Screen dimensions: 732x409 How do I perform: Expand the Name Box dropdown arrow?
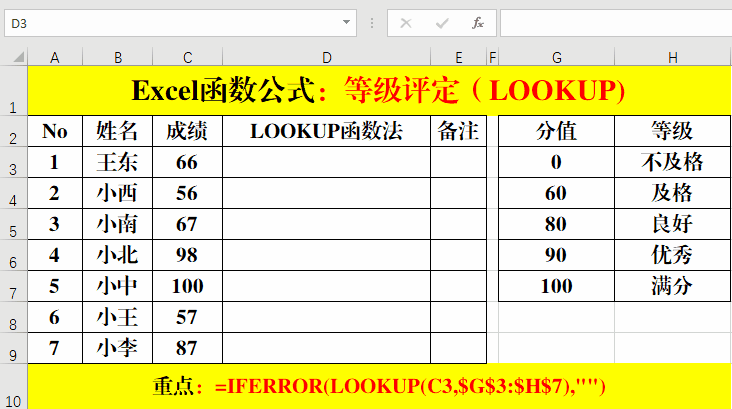346,22
